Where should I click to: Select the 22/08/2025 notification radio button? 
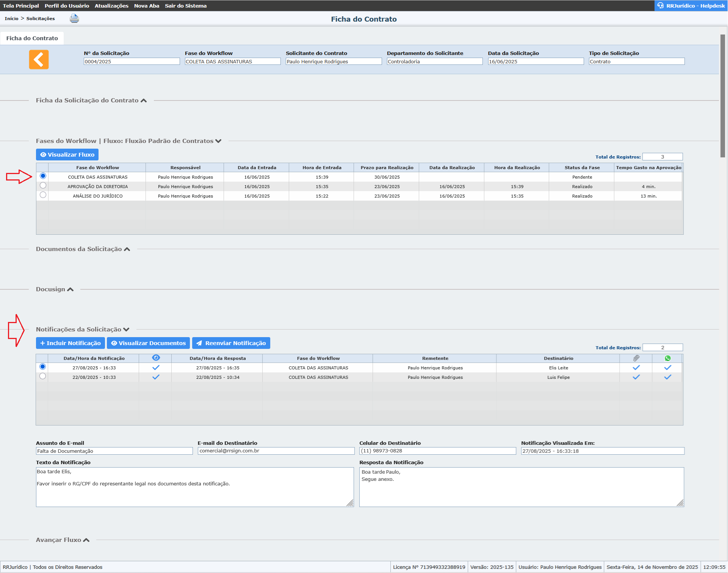[x=42, y=376]
